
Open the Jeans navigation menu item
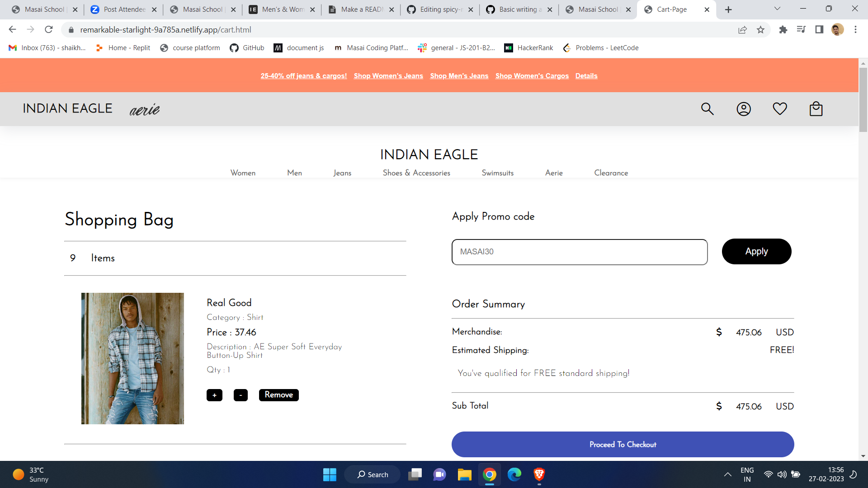coord(342,173)
